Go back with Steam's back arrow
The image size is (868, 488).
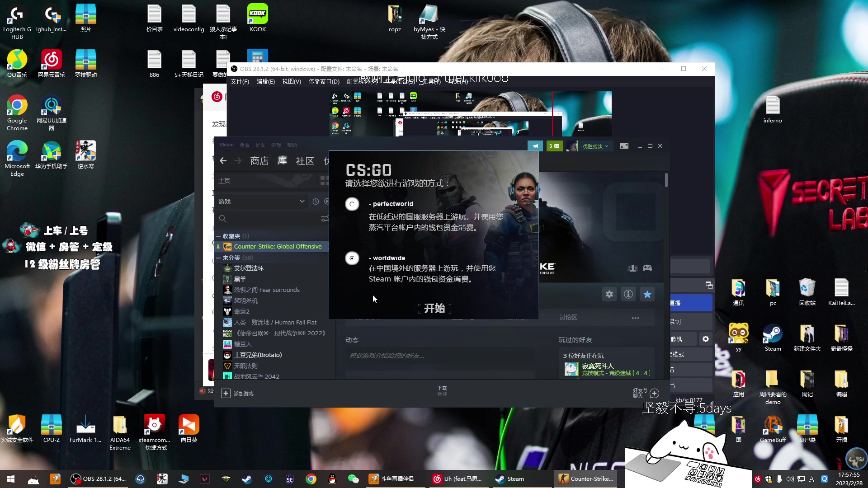click(223, 161)
